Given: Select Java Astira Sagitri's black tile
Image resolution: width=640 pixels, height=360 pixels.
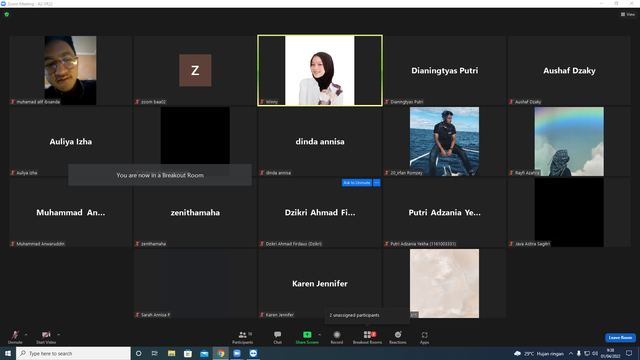Looking at the screenshot, I should tap(569, 212).
